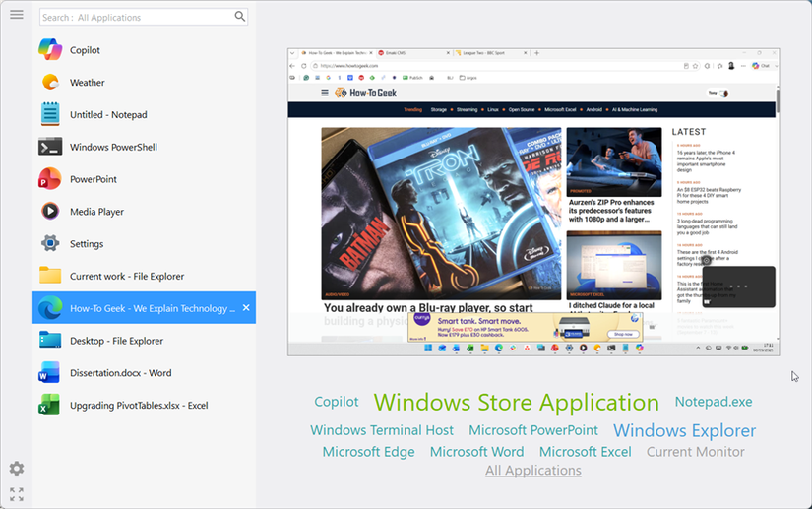Click 'Desktop - File Explorer' label
Viewport: 812px width, 509px height.
click(116, 341)
